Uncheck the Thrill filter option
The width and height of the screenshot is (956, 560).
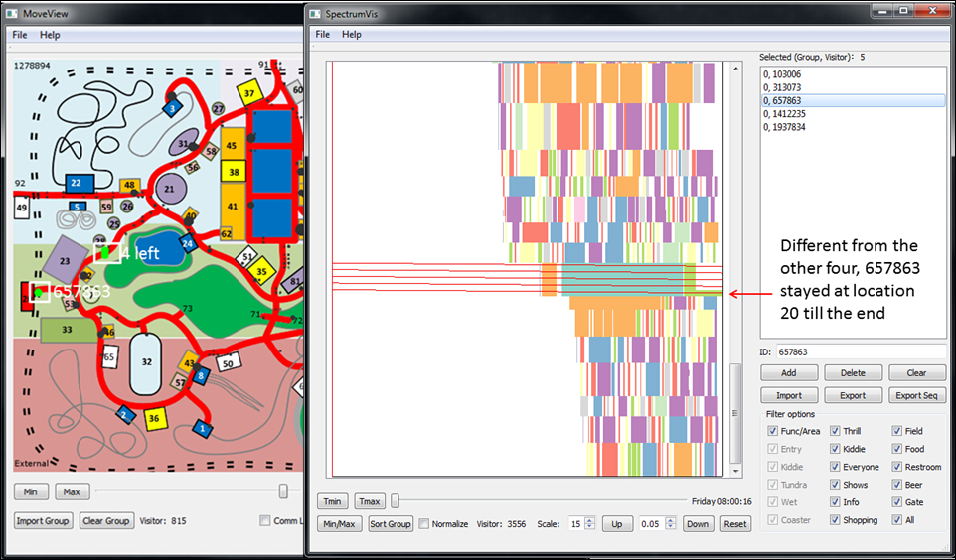click(x=837, y=432)
